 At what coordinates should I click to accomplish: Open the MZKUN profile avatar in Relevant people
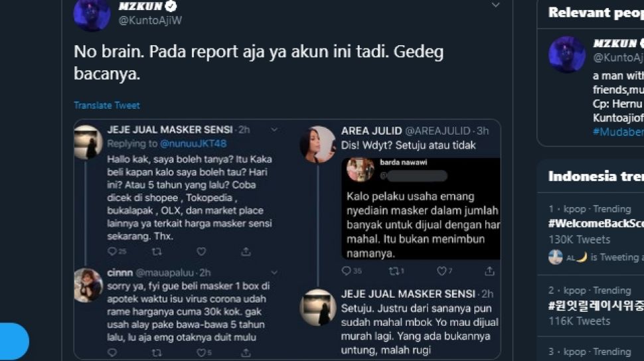[567, 54]
